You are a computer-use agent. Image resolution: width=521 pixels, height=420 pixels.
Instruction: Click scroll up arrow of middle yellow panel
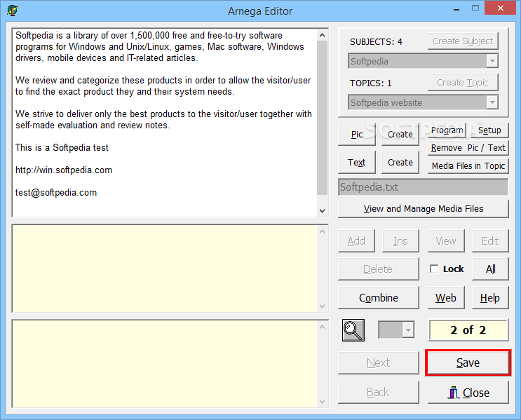coord(322,231)
